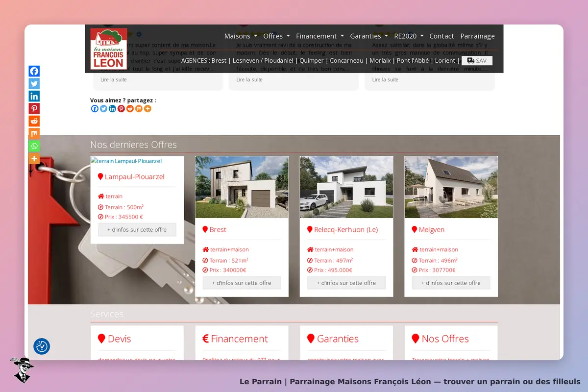Click broken 'terrain Lampaul-Plouarzel' image
588x392 pixels.
click(x=126, y=161)
